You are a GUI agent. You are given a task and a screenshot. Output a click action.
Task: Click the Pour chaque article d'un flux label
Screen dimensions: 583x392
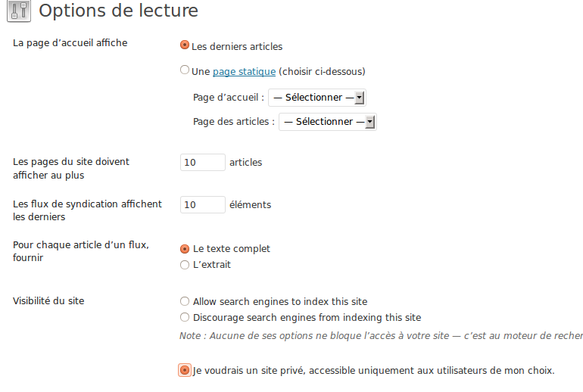click(x=81, y=251)
